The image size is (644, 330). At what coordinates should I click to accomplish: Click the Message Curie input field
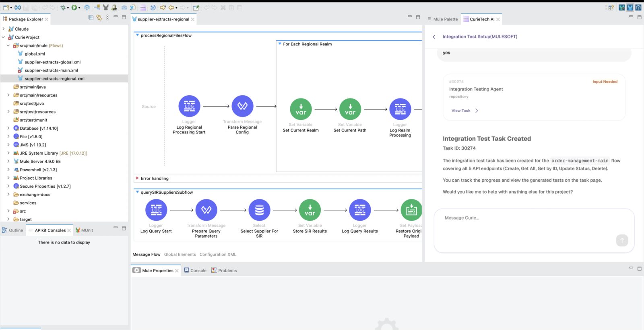(534, 230)
